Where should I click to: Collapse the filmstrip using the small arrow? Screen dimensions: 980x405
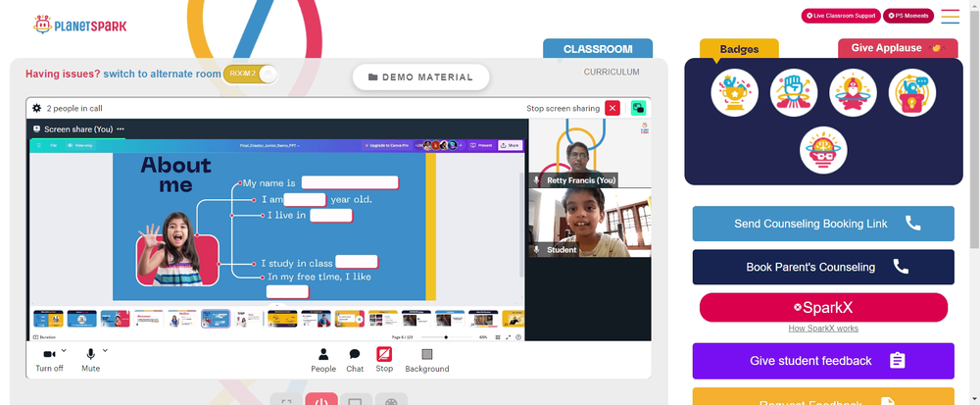click(277, 306)
